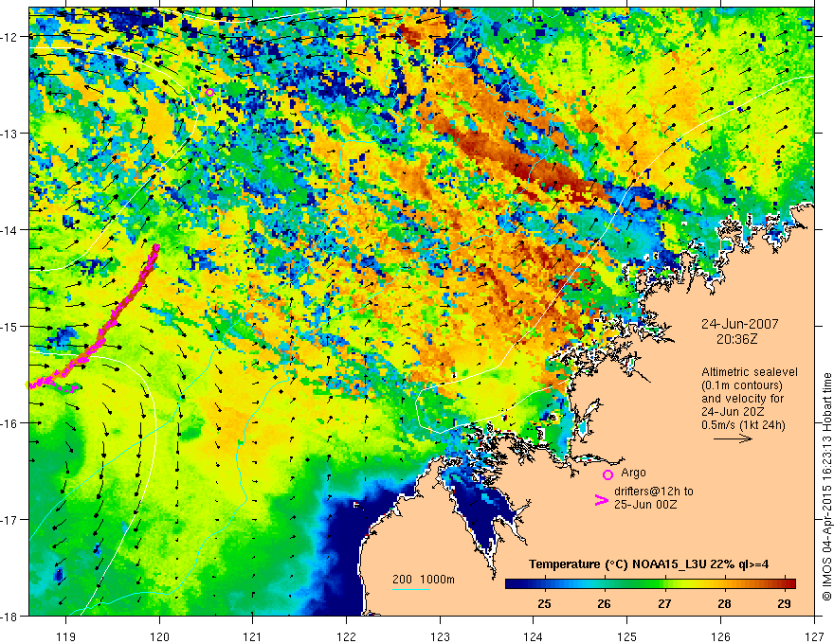Click the latitude axis label -15

coord(9,326)
